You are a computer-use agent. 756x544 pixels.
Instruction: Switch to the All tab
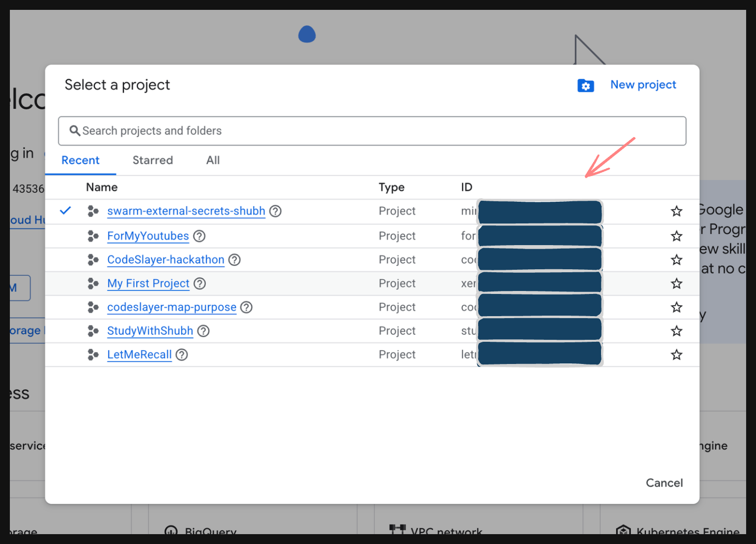click(x=213, y=160)
